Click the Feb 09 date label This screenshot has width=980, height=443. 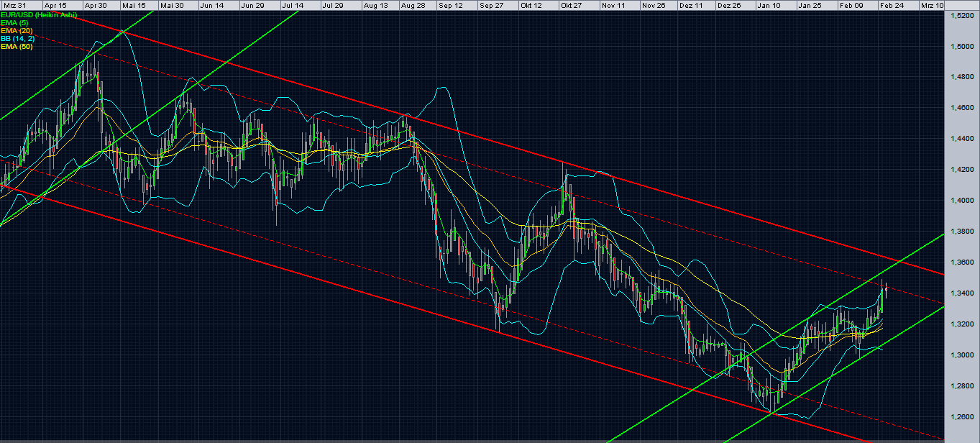coord(851,5)
